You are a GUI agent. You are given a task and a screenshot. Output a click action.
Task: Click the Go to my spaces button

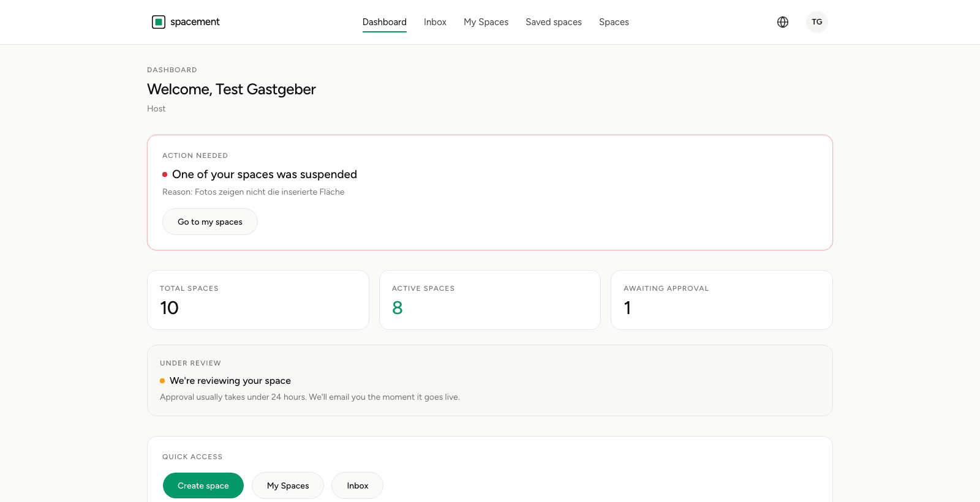coord(210,222)
